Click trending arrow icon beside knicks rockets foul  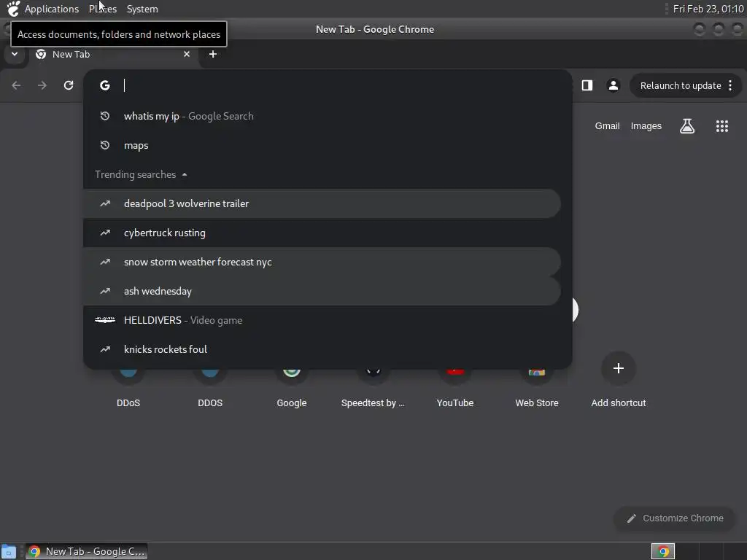tap(105, 349)
